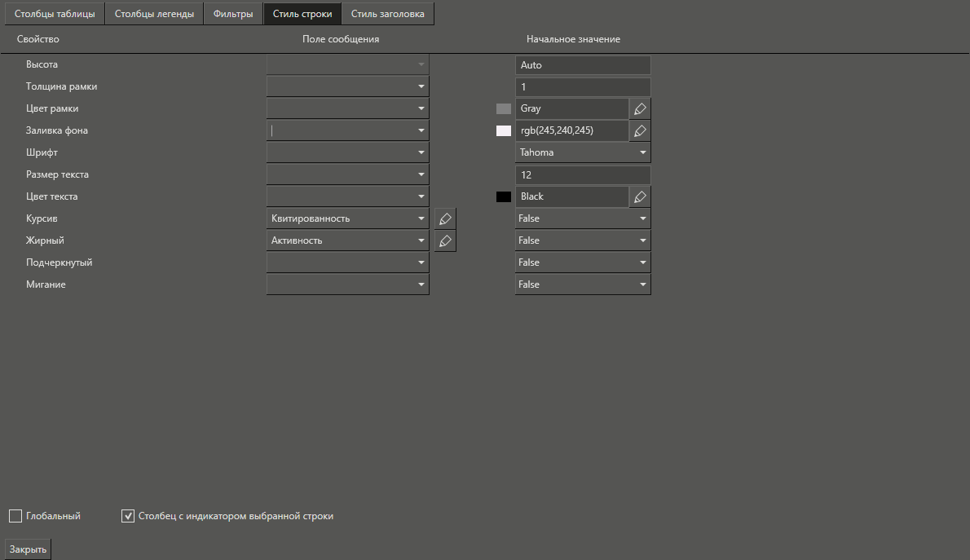Uncheck Столбец с индикатором выбранной строки
The width and height of the screenshot is (970, 560).
(x=128, y=516)
